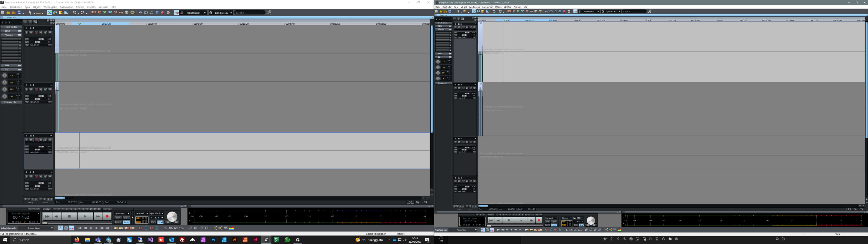Click the rainbow spectrum icon in left bottom toolbar

click(231, 228)
